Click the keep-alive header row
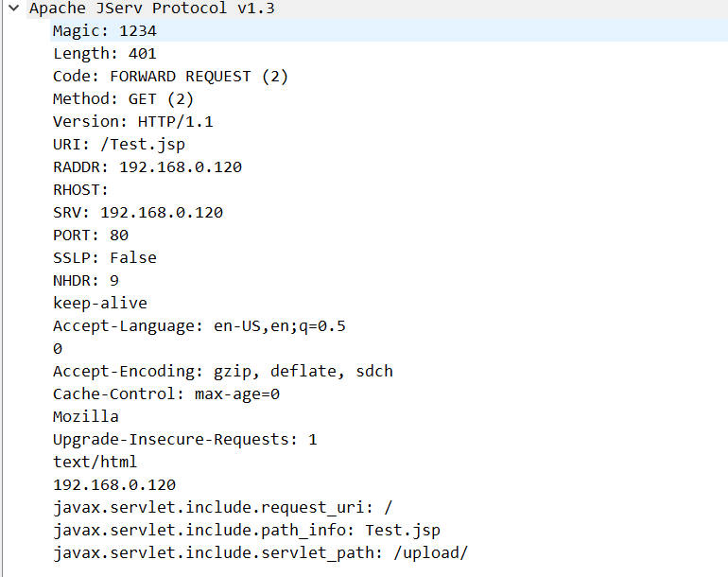The width and height of the screenshot is (728, 577). [x=99, y=304]
